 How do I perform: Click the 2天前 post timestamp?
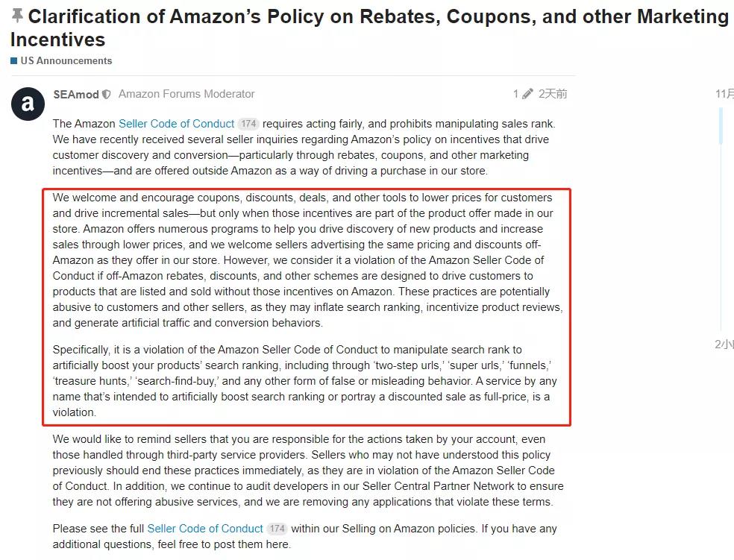coord(553,94)
